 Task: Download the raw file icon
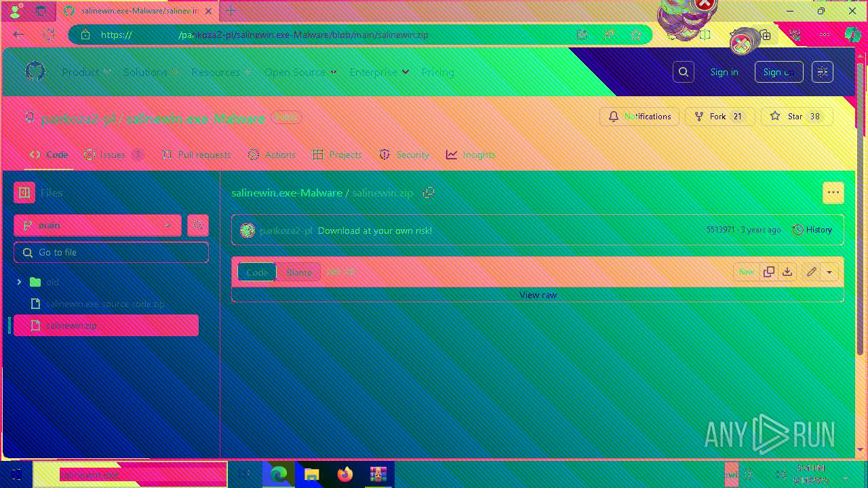[787, 272]
